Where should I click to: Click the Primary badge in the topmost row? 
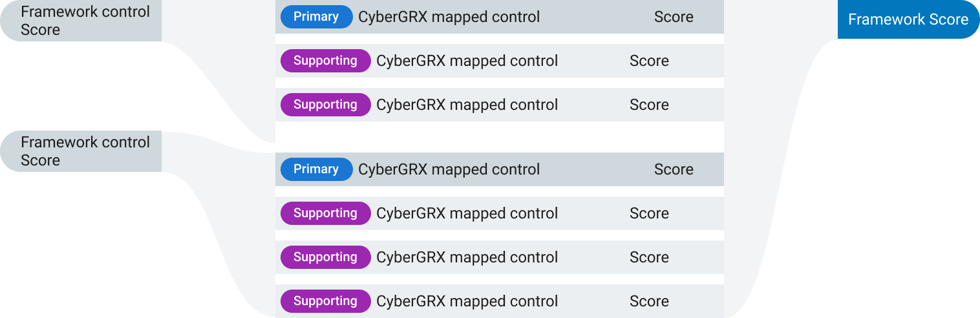point(316,17)
